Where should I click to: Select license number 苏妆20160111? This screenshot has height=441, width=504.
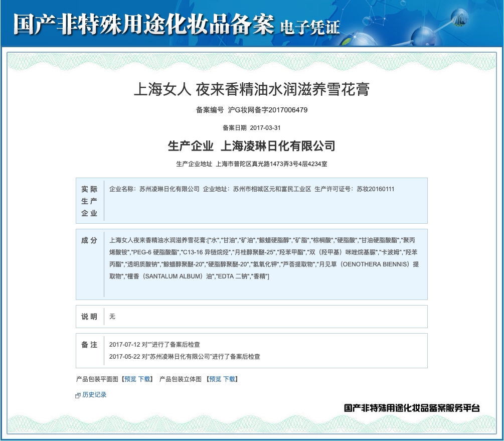point(376,189)
